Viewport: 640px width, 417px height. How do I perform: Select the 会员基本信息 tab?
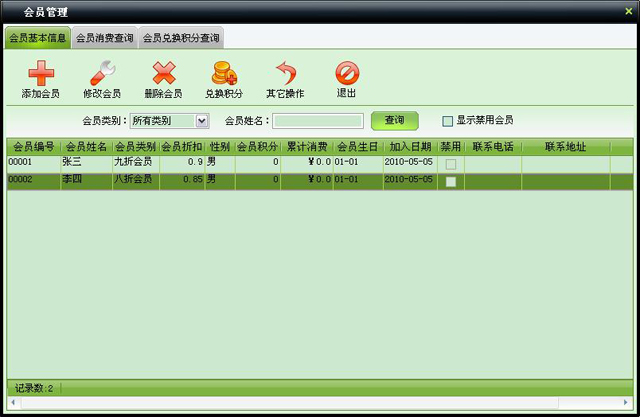point(37,39)
